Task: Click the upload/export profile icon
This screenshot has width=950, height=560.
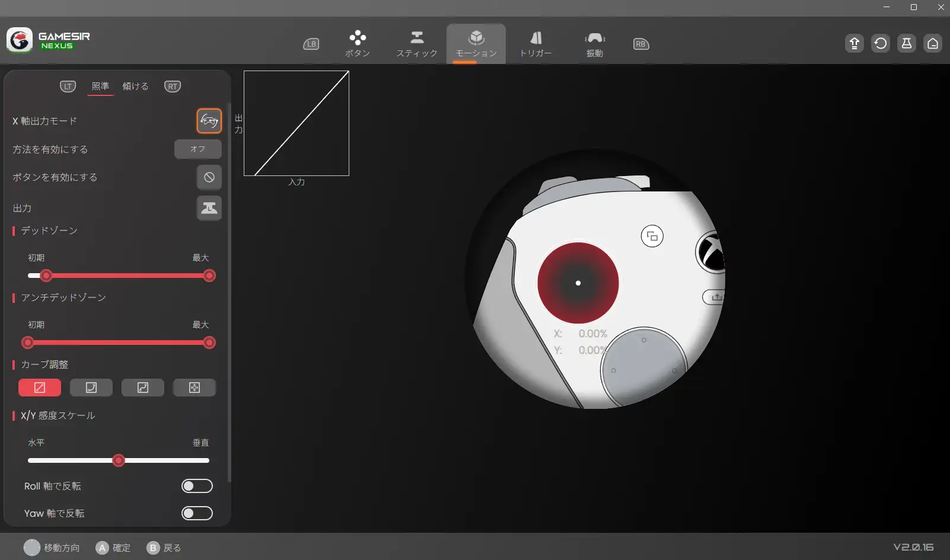Action: (x=855, y=43)
